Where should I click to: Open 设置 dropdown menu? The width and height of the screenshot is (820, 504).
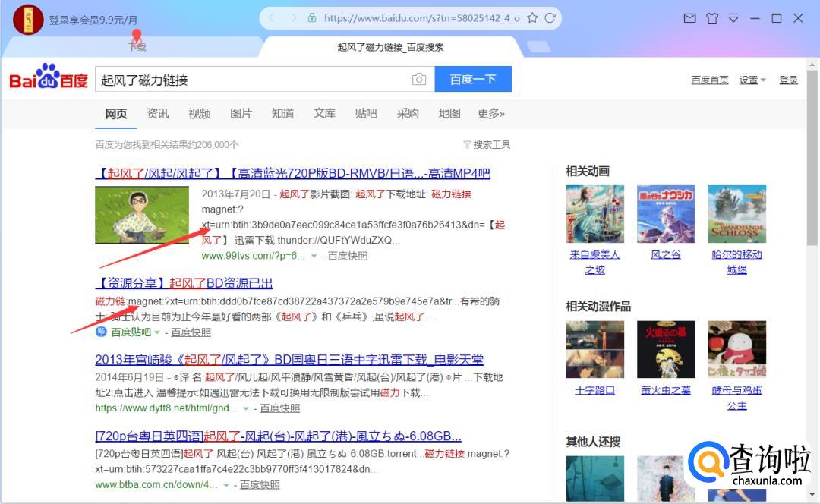tap(752, 80)
